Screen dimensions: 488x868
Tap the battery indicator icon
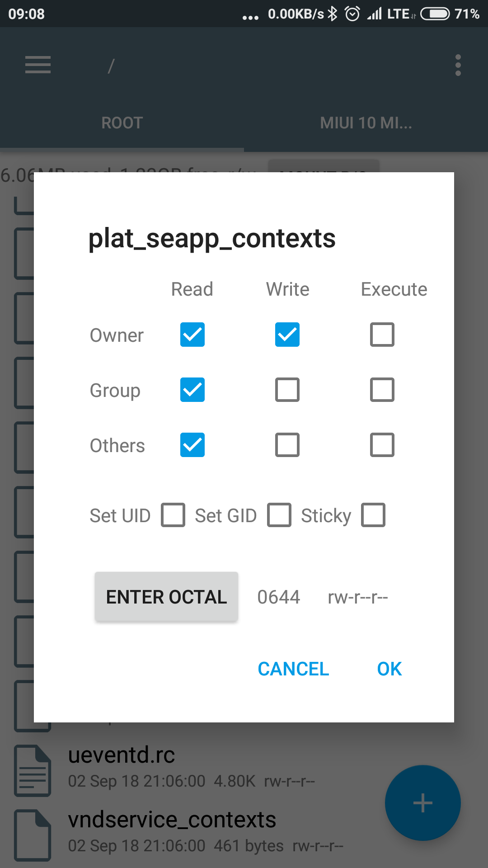pyautogui.click(x=435, y=14)
